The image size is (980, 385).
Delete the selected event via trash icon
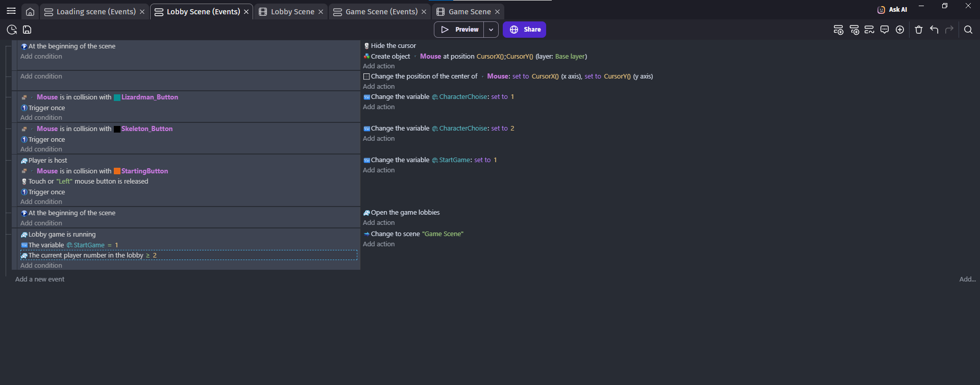click(x=919, y=30)
